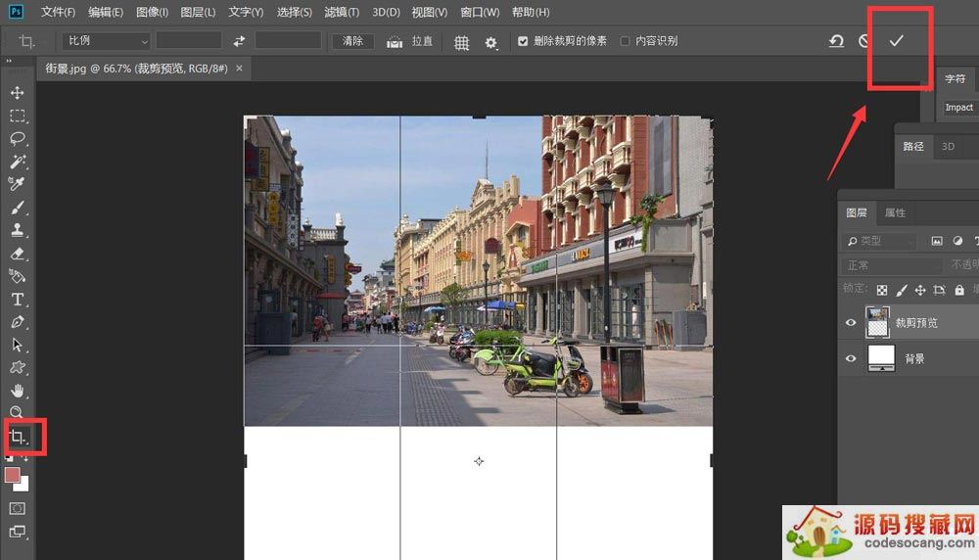Open the 文件(F) menu

(x=58, y=12)
